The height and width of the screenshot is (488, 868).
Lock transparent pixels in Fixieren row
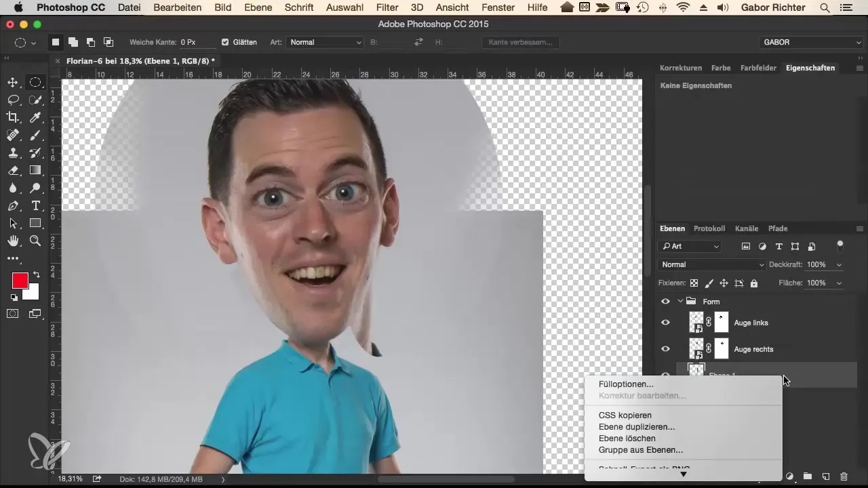[x=694, y=283]
